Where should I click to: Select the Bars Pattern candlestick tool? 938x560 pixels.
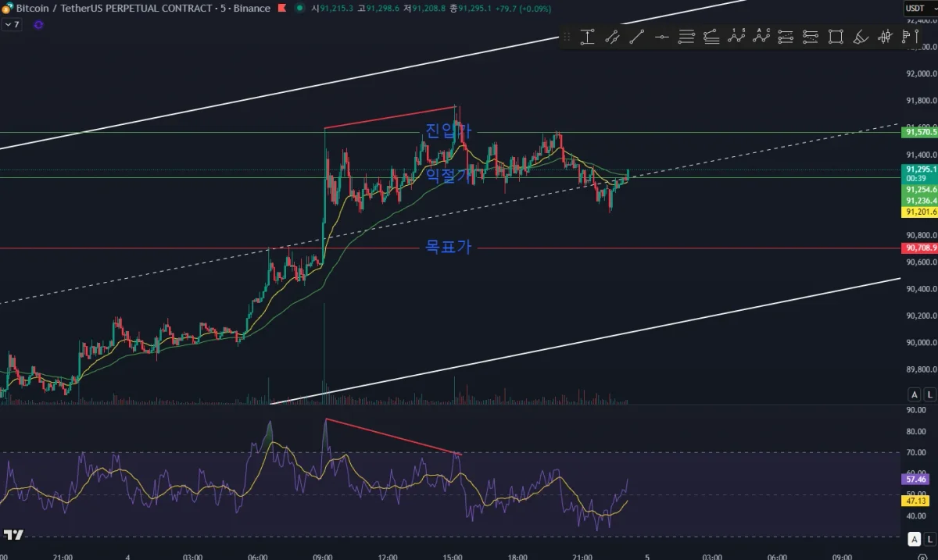(886, 37)
